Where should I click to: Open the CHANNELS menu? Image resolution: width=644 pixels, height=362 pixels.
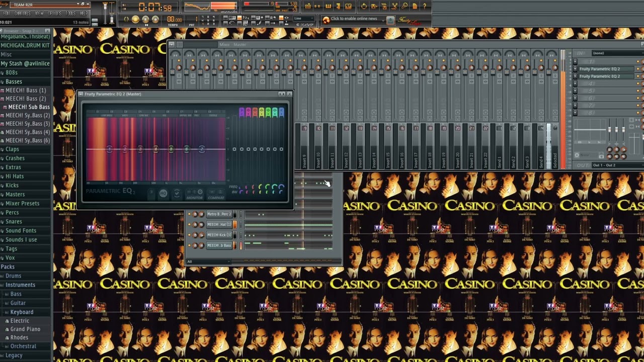[23, 13]
